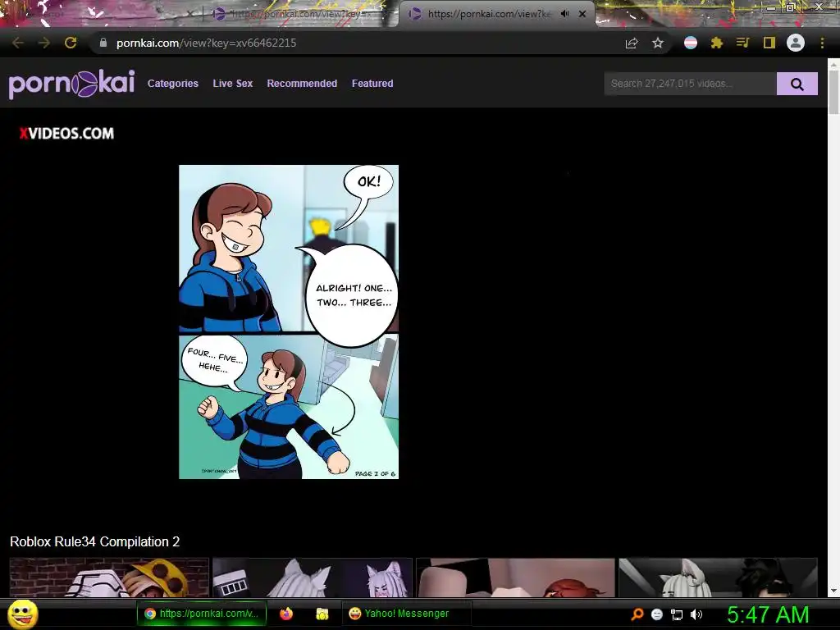Screen dimensions: 840x630
Task: Open the Featured navigation link
Action: point(372,84)
